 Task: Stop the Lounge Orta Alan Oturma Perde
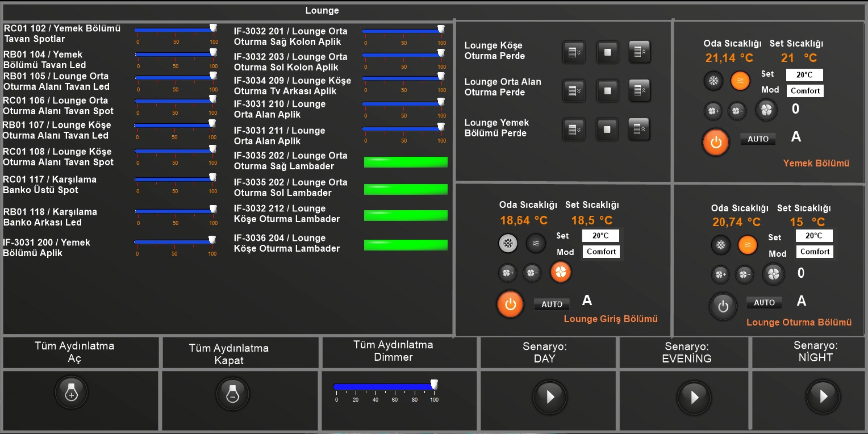tap(607, 90)
